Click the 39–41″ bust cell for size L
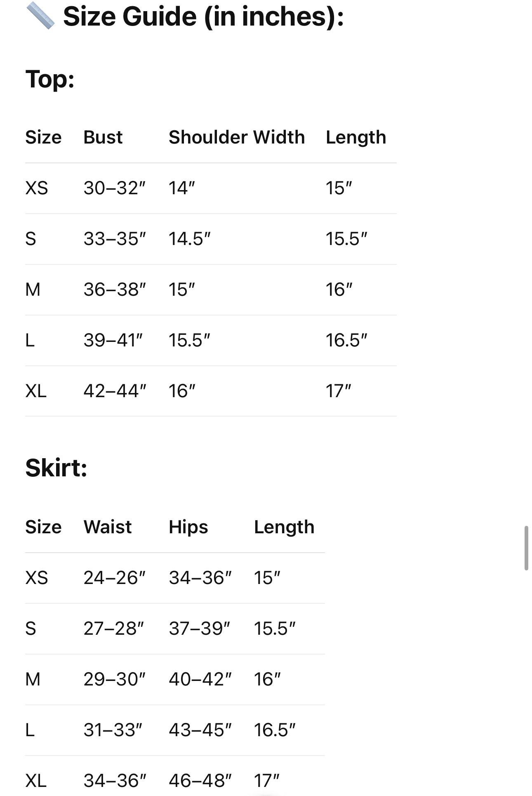The height and width of the screenshot is (796, 532). pyautogui.click(x=113, y=340)
